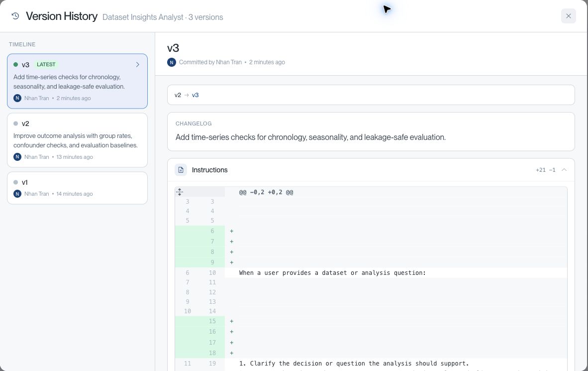Open the v2 version card
This screenshot has height=371, width=588.
point(77,140)
